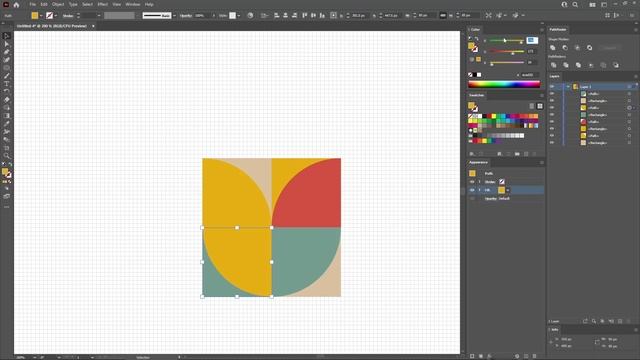Image resolution: width=640 pixels, height=360 pixels.
Task: Click Opacity: Default in Appearance panel
Action: point(497,198)
